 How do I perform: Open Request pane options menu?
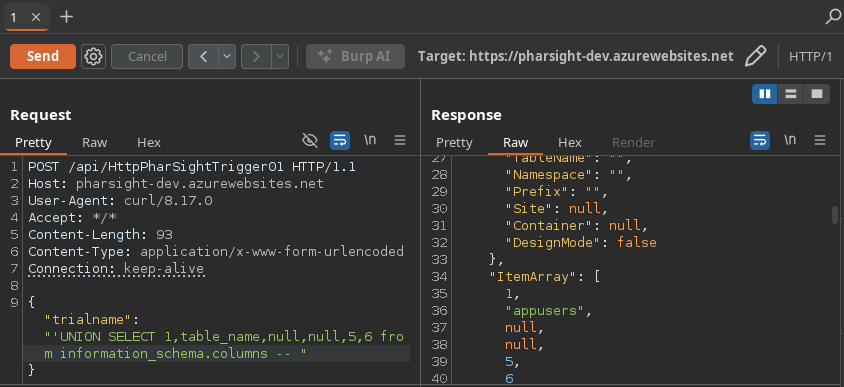[x=400, y=140]
